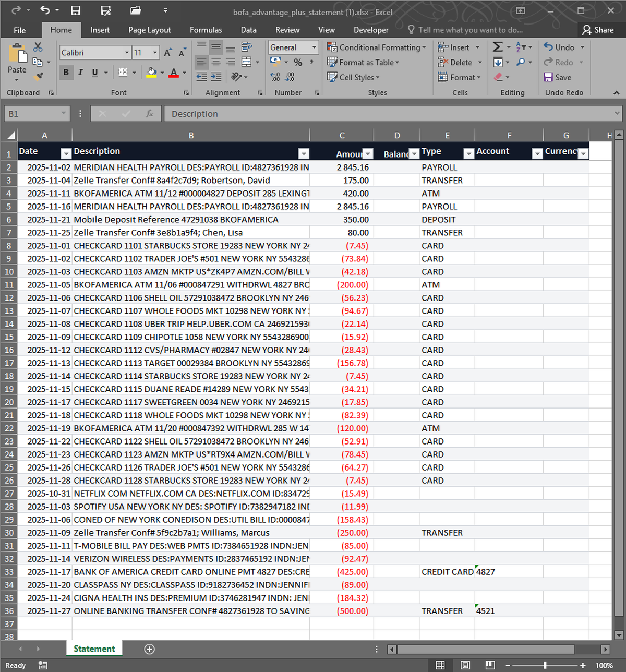Image resolution: width=626 pixels, height=672 pixels.
Task: Open the Fill Color dropdown arrow
Action: (162, 73)
